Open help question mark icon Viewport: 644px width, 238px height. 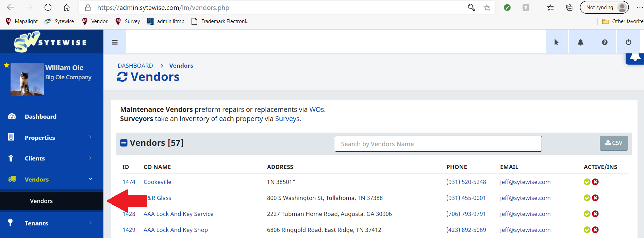[605, 42]
